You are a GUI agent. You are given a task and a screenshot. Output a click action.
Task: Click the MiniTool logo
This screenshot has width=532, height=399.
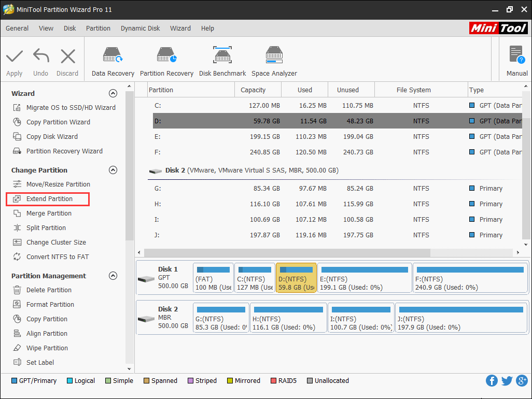(498, 28)
